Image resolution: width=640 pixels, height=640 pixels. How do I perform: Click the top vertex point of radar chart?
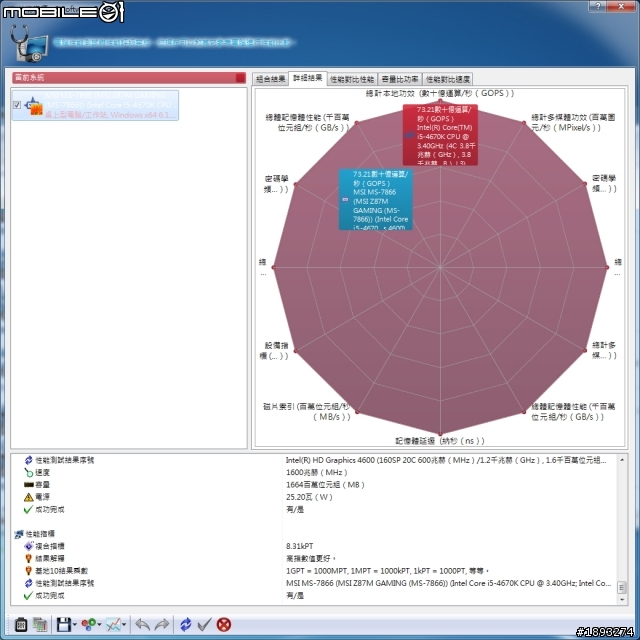coord(440,100)
